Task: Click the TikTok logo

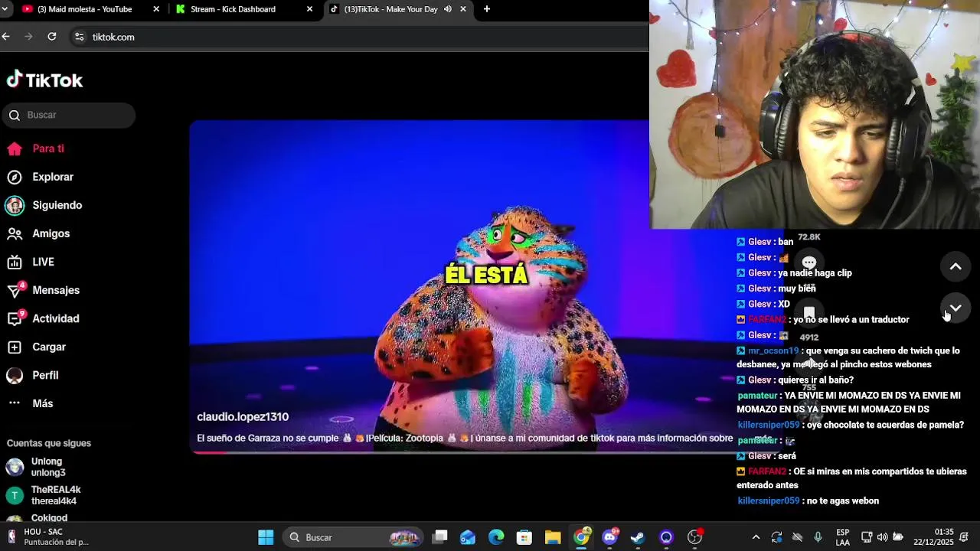Action: point(44,80)
